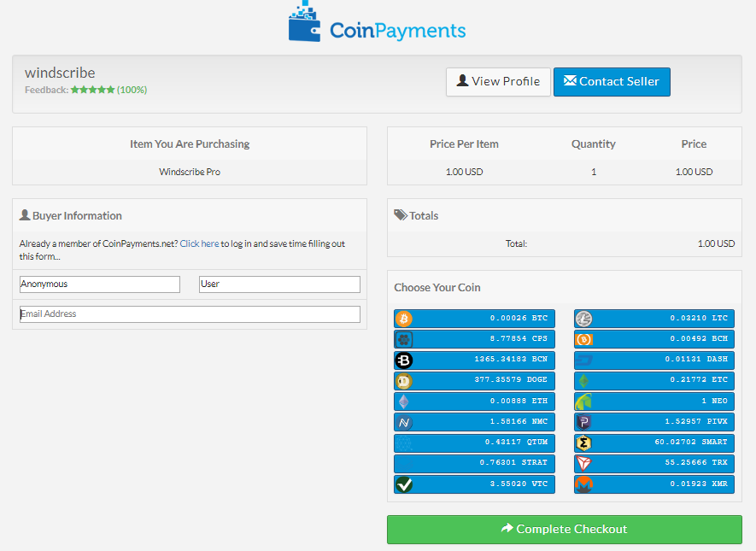Choose the Bitcoin Cash BCH icon

click(584, 339)
